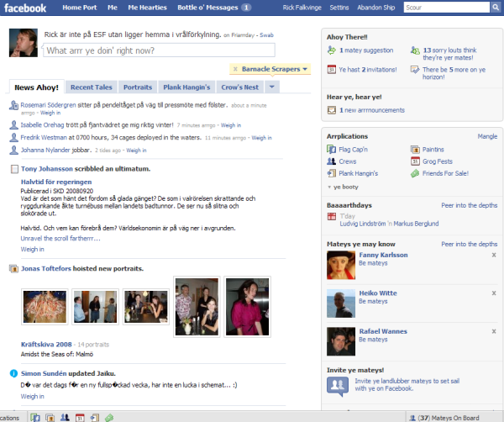This screenshot has height=422, width=504.
Task: Go to Home Port
Action: point(80,8)
